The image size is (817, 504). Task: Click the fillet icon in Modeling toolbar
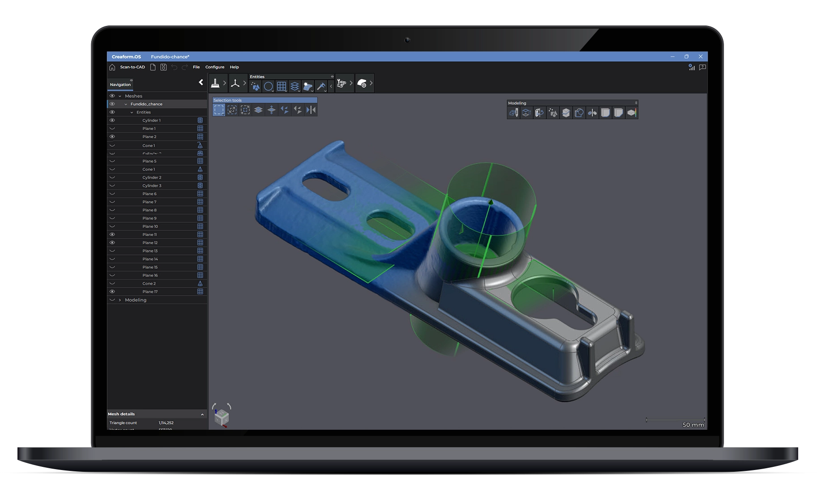tap(605, 113)
